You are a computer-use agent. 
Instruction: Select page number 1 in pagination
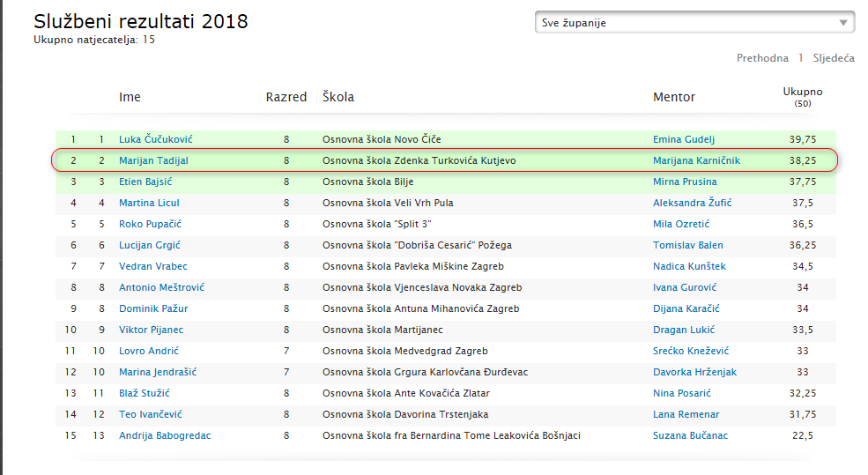pyautogui.click(x=800, y=58)
